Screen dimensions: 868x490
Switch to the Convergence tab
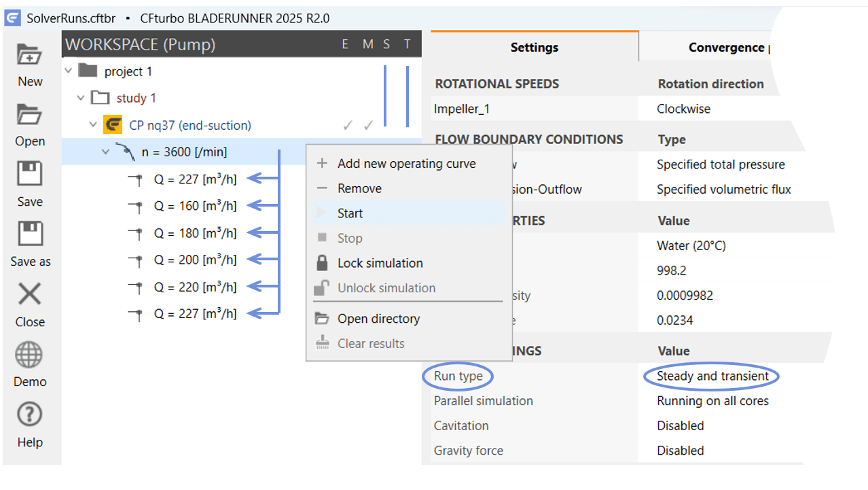click(727, 48)
